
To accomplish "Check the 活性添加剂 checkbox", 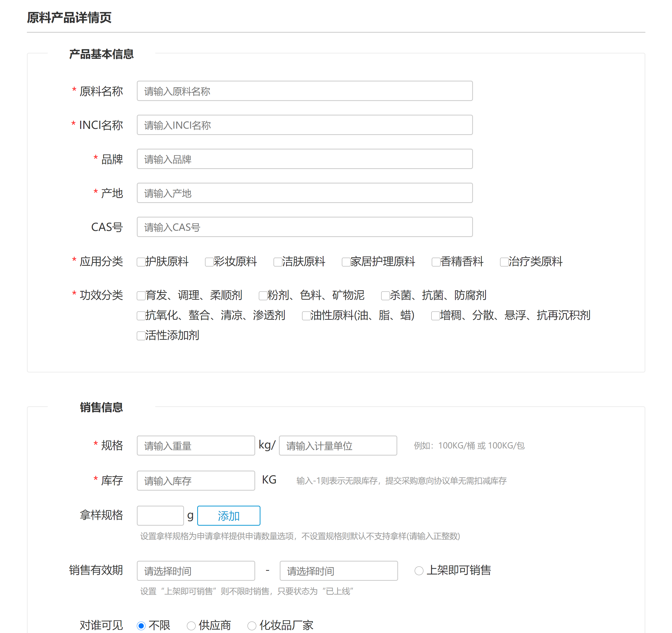I will tap(141, 336).
